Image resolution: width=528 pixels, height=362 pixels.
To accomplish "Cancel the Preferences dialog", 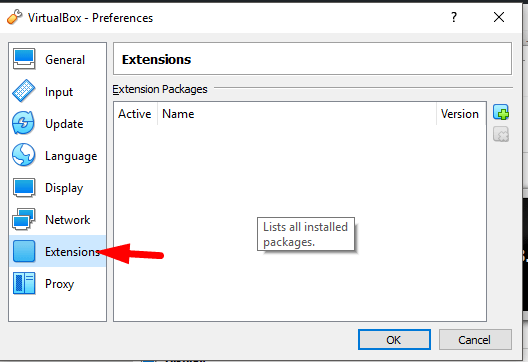I will (475, 340).
